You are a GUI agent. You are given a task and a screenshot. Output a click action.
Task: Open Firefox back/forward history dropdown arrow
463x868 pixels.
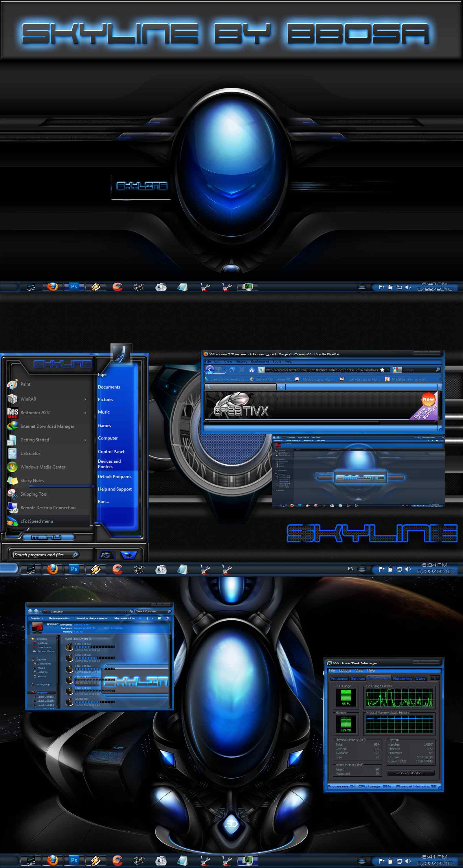(225, 370)
